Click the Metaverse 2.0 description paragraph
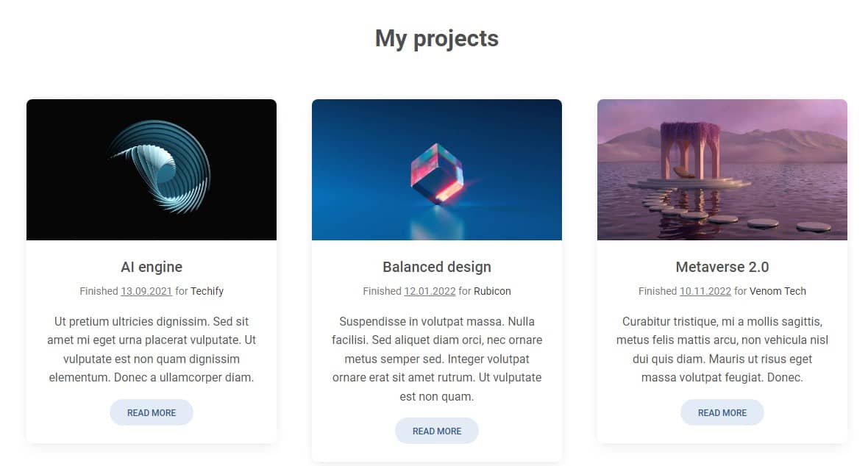This screenshot has height=466, width=868. pos(722,350)
